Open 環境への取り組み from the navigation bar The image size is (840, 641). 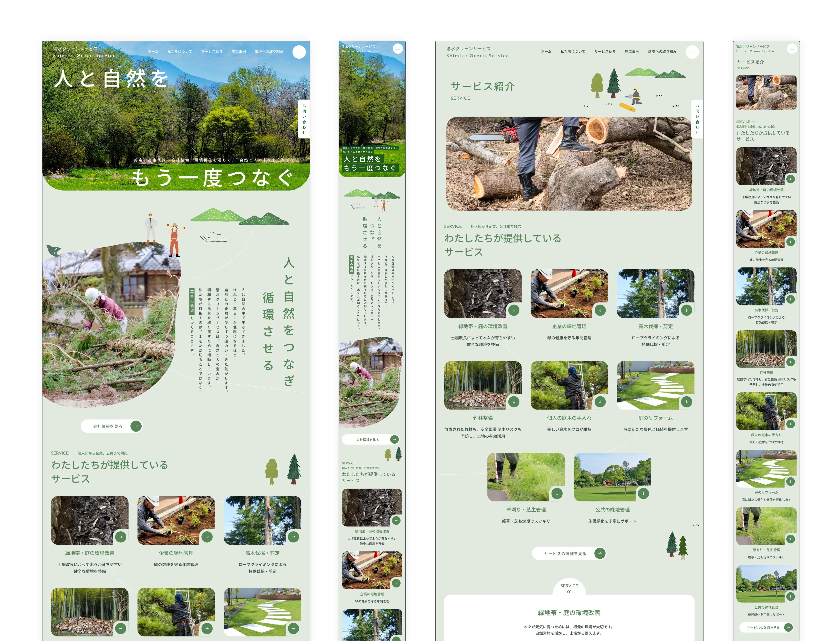click(x=269, y=52)
